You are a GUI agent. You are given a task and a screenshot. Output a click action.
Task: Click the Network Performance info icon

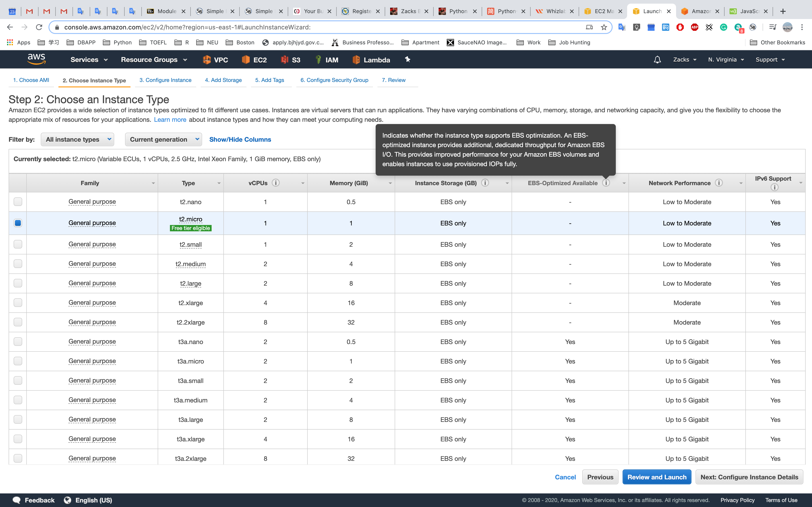tap(718, 183)
